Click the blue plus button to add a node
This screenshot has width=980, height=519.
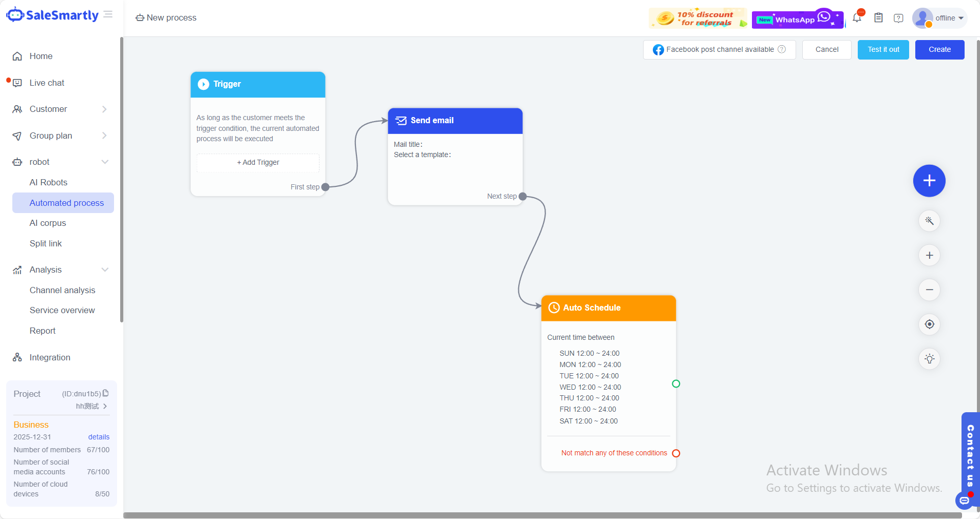pos(929,181)
